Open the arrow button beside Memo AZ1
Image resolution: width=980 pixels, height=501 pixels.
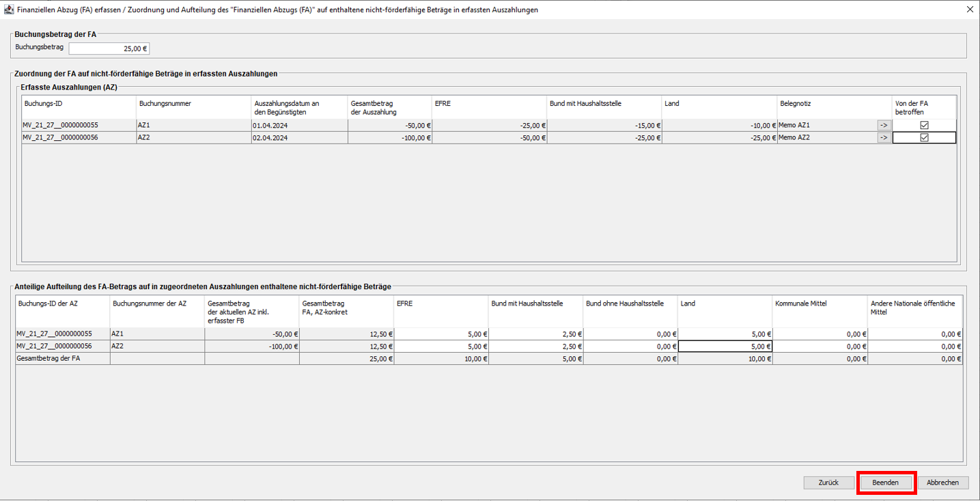(x=884, y=125)
